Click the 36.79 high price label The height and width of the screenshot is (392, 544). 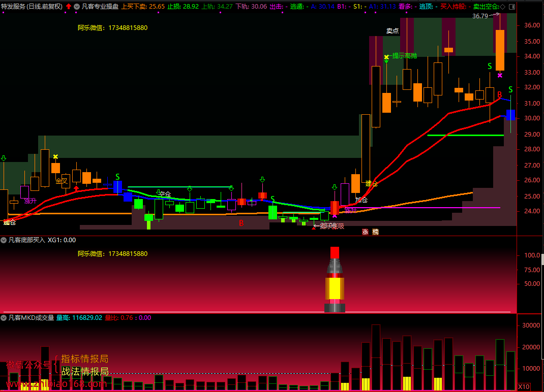click(480, 16)
